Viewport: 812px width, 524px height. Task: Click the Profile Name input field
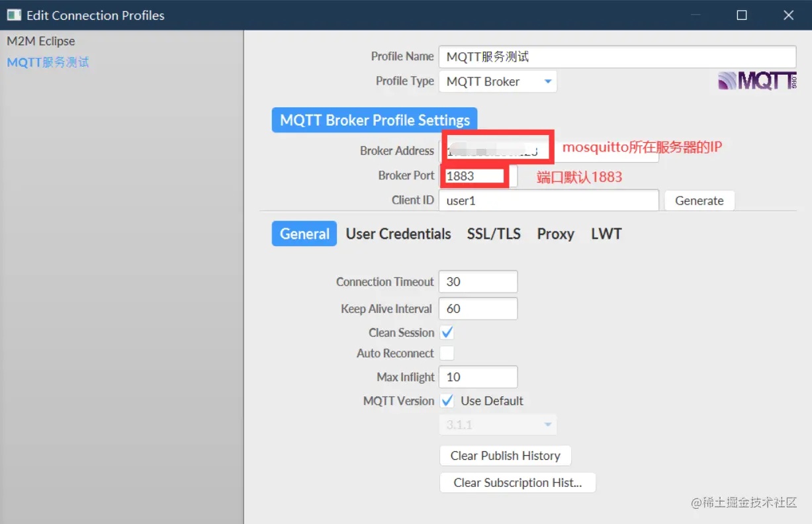coord(617,57)
